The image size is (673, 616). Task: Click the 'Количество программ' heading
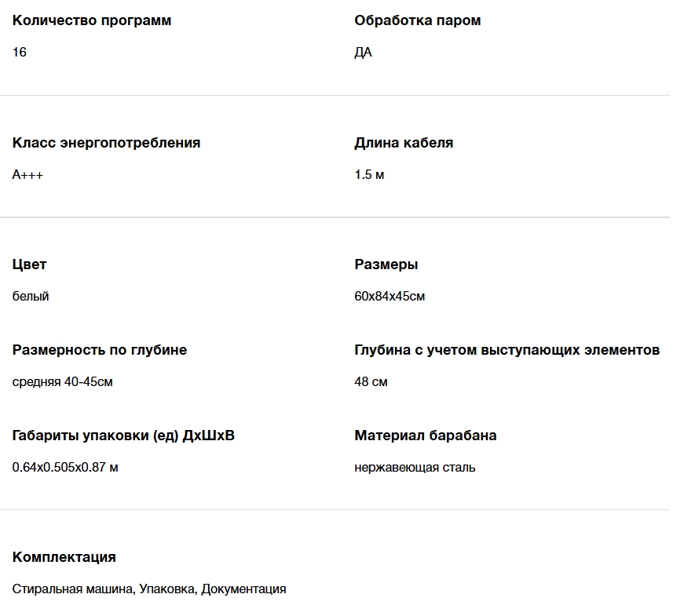[92, 20]
